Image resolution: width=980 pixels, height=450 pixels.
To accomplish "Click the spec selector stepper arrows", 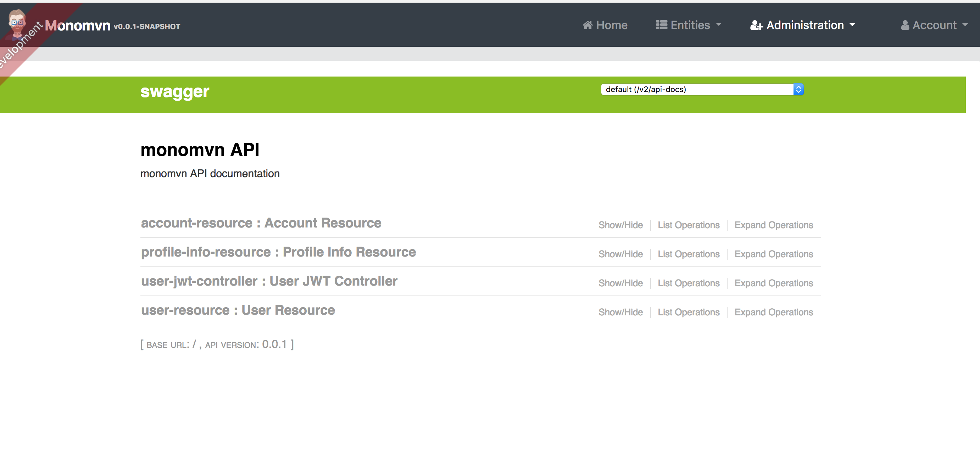I will [x=799, y=89].
